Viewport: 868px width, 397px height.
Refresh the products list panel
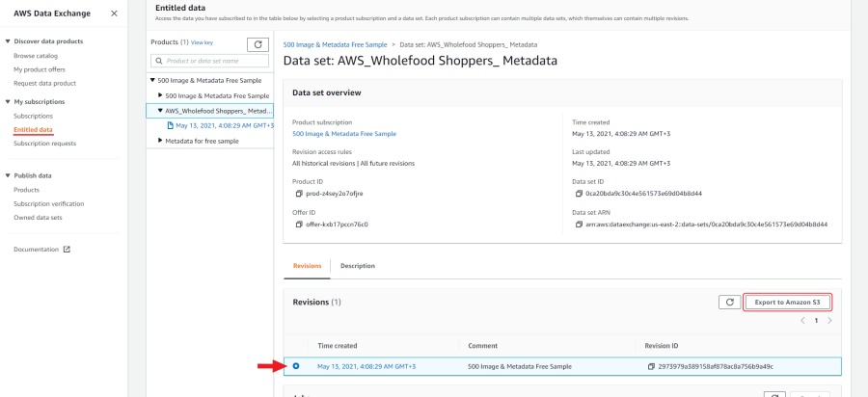click(x=258, y=44)
